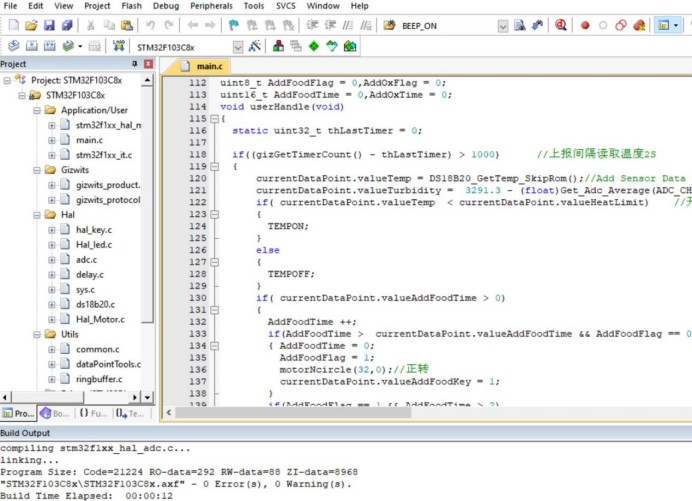Select Hal_Motor.c in project tree
Image resolution: width=692 pixels, height=501 pixels.
[x=100, y=319]
